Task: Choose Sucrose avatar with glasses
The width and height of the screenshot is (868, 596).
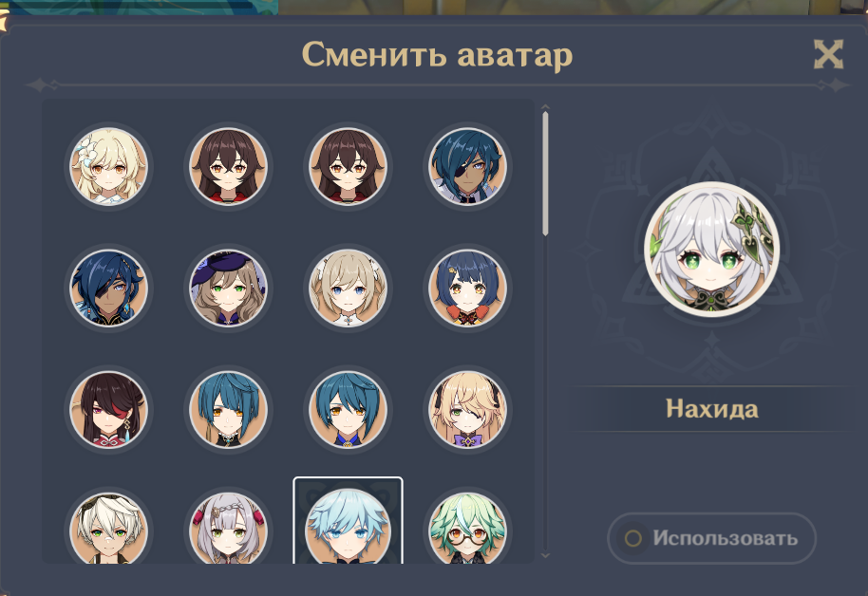Action: (468, 529)
